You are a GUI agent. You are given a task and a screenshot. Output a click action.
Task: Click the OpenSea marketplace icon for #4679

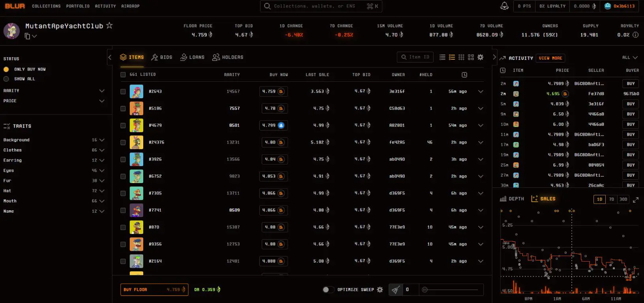tap(281, 125)
